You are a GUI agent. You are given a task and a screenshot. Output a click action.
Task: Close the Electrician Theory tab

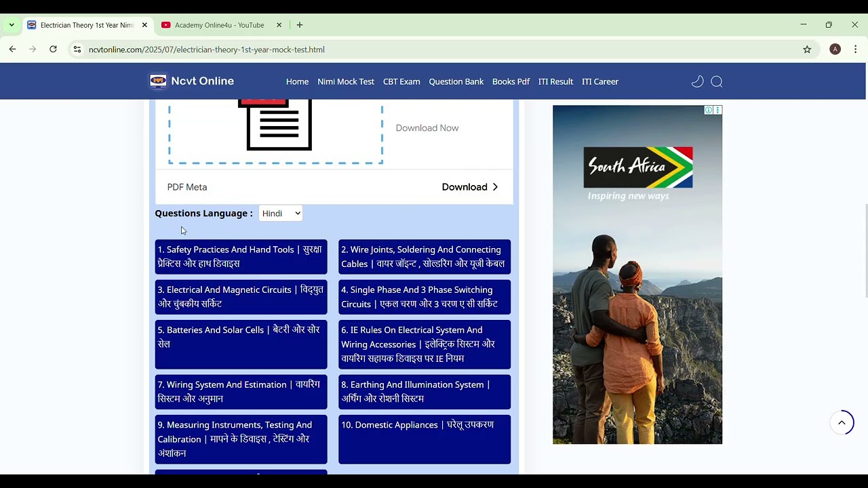(x=144, y=25)
